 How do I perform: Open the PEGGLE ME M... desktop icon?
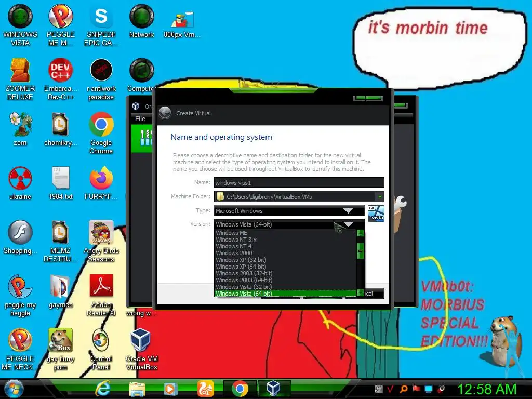(x=60, y=25)
